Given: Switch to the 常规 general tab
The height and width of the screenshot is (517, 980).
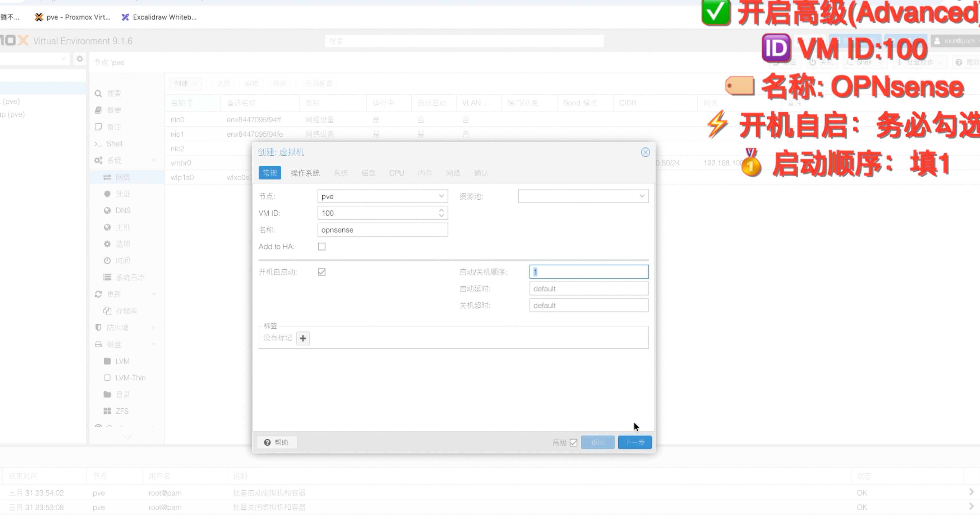Looking at the screenshot, I should point(270,173).
